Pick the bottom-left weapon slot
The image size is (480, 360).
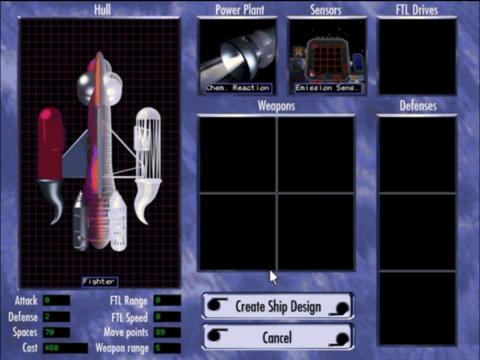tap(238, 232)
